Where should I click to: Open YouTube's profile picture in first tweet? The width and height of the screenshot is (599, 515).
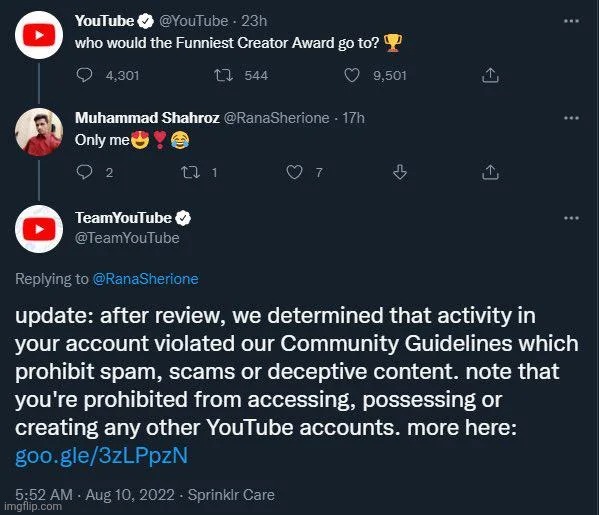[39, 35]
